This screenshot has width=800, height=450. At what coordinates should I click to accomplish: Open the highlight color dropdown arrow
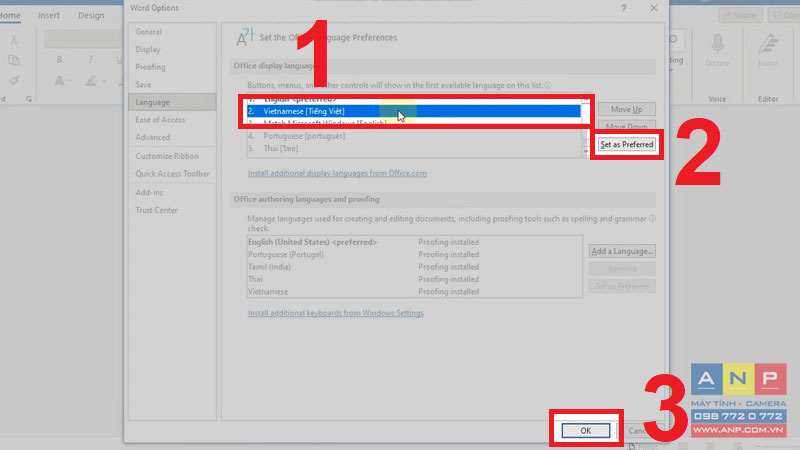tap(104, 81)
